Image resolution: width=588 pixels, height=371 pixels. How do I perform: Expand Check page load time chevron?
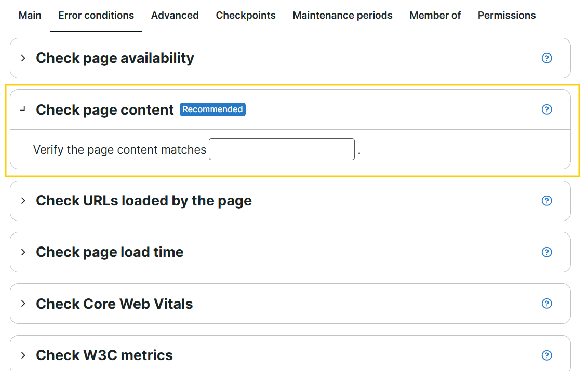click(23, 252)
